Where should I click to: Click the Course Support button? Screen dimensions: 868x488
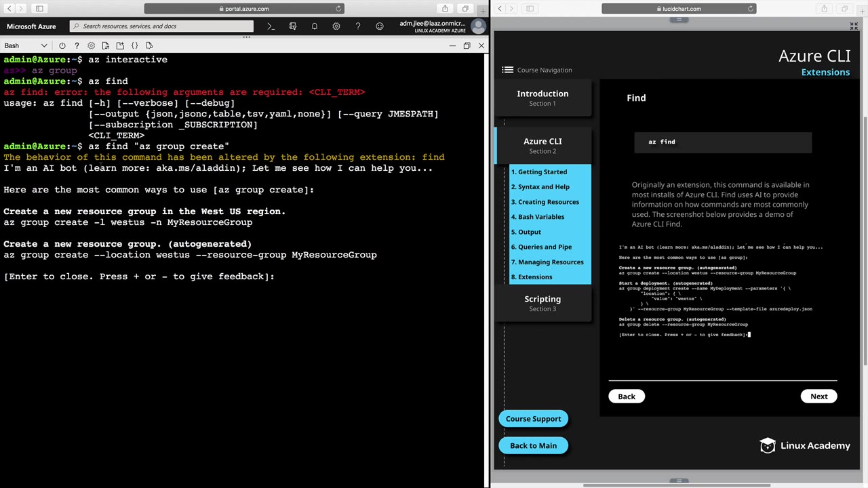click(x=533, y=419)
